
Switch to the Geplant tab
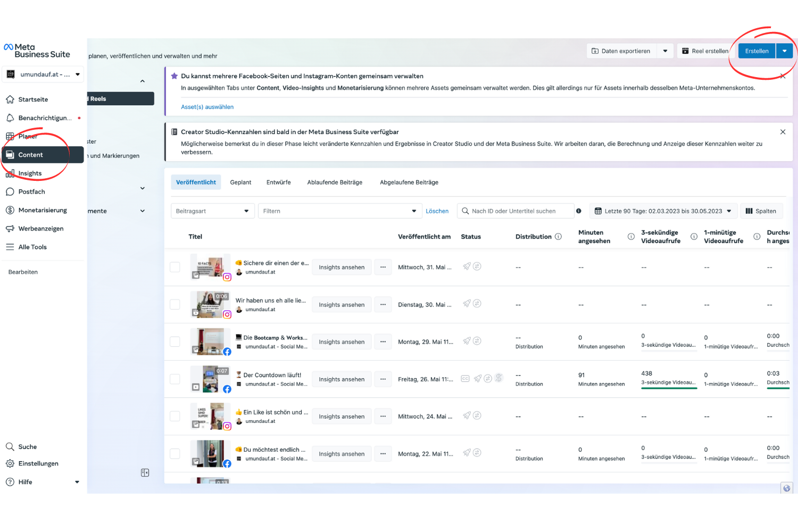click(x=240, y=182)
